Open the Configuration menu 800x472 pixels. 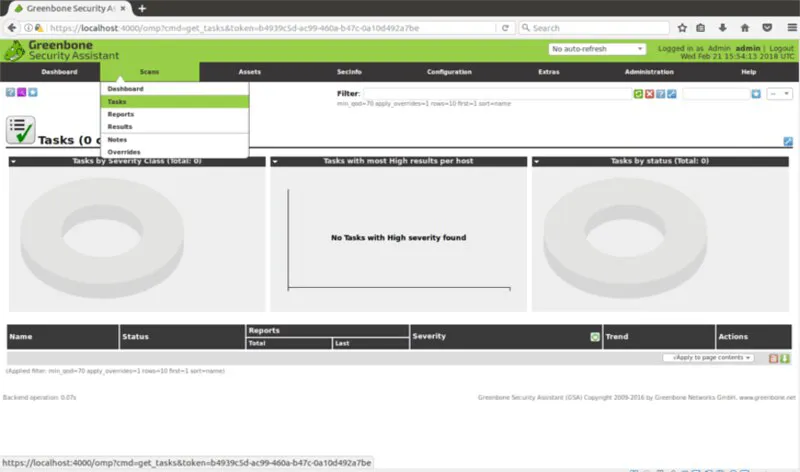coord(449,72)
